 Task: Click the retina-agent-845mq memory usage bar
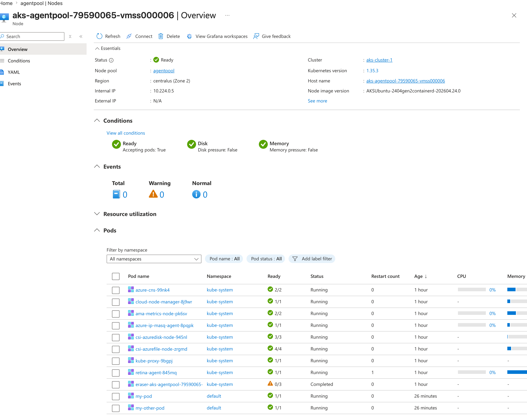517,372
